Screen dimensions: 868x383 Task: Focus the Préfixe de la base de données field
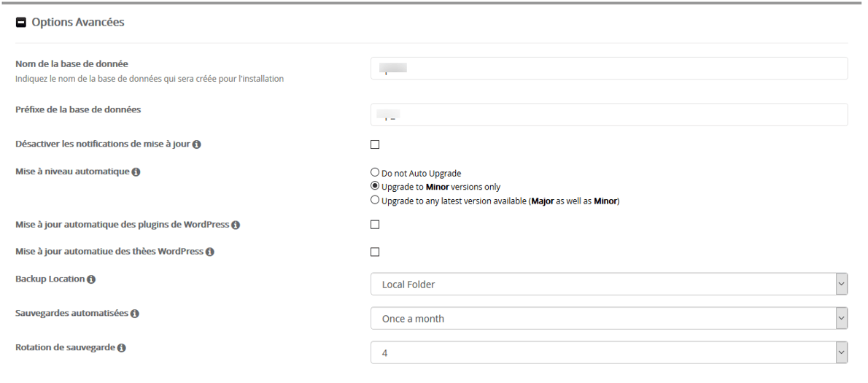(x=609, y=115)
